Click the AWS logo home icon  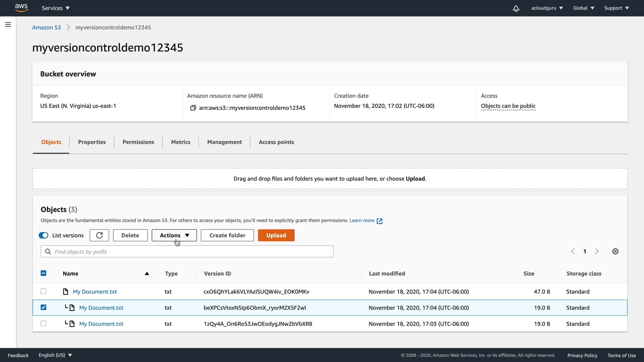pos(21,8)
